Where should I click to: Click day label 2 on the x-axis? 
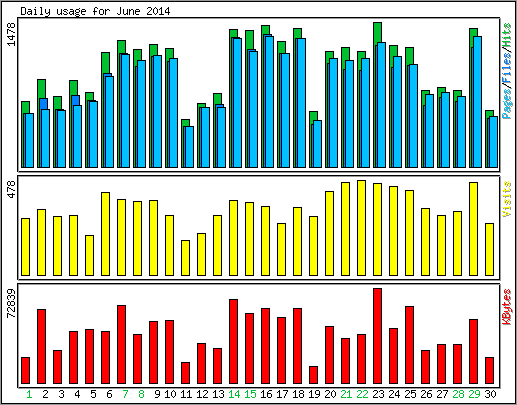coord(45,395)
